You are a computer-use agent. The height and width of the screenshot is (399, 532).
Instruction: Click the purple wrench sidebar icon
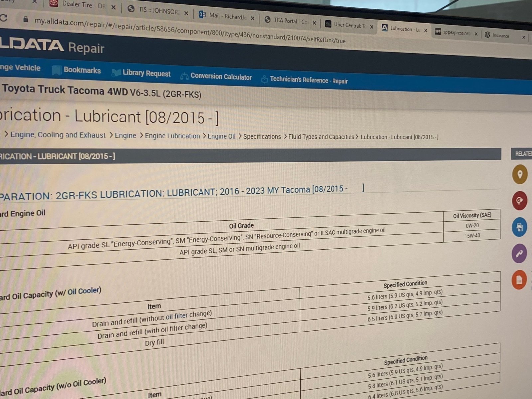click(519, 254)
